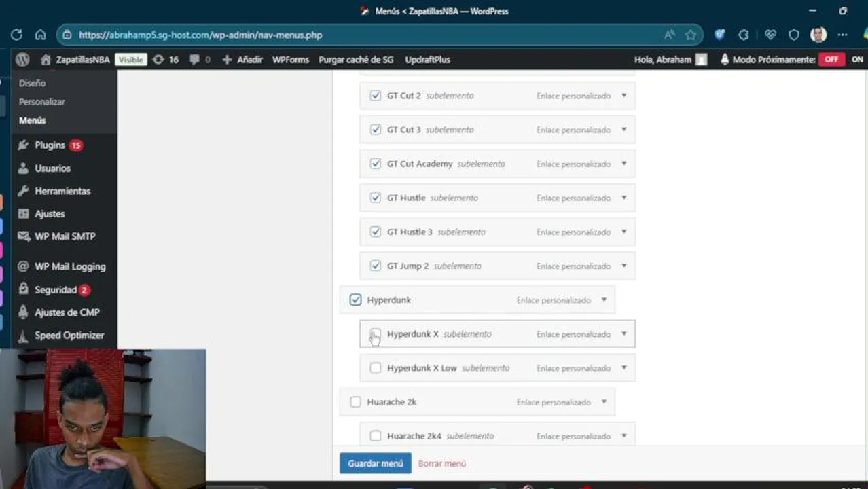This screenshot has height=489, width=868.
Task: Click the address bar URL
Action: click(200, 35)
